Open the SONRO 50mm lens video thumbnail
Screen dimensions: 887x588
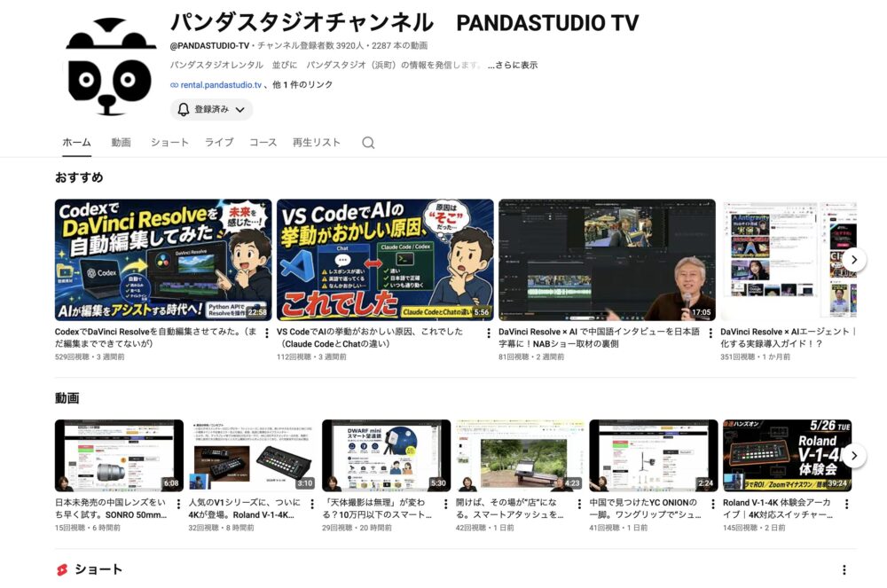[120, 456]
